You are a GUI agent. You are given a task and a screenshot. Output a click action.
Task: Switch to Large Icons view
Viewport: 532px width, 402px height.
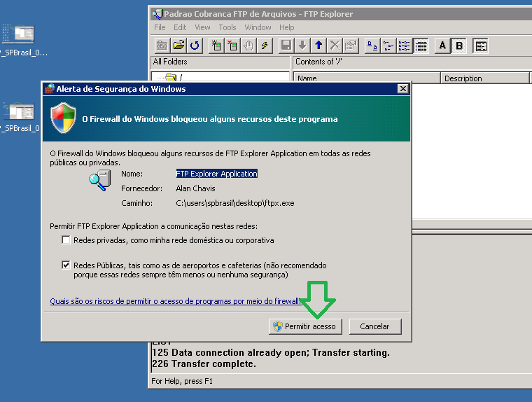click(372, 46)
